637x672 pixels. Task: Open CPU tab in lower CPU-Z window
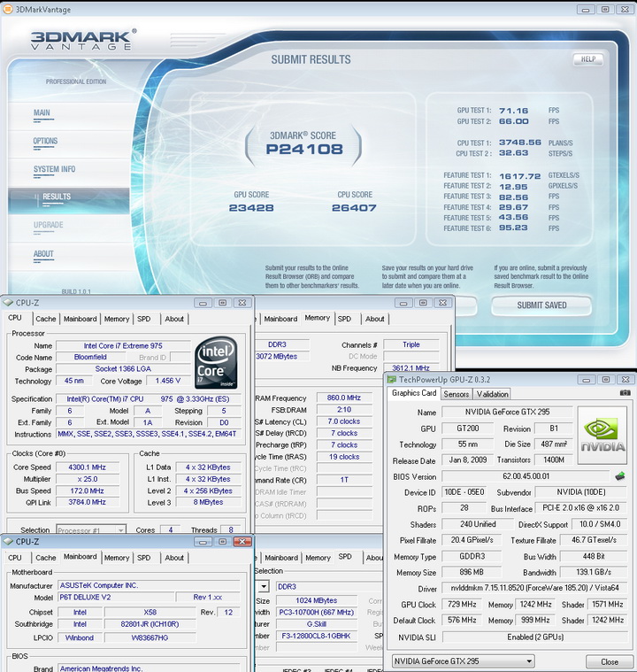coord(14,558)
